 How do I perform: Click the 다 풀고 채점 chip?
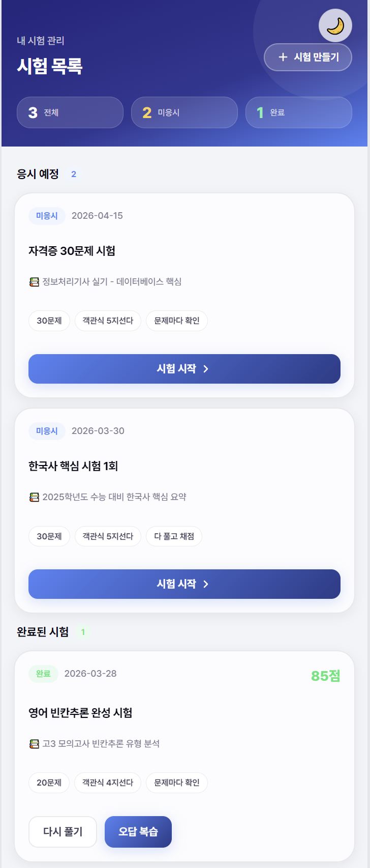click(x=174, y=536)
